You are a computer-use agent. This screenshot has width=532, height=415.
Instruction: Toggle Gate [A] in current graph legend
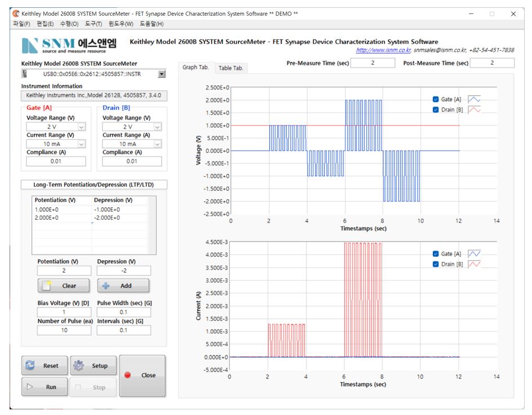[436, 254]
